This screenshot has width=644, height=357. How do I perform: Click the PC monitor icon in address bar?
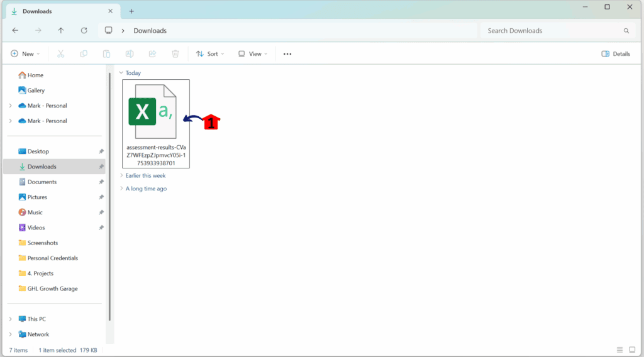pyautogui.click(x=108, y=30)
